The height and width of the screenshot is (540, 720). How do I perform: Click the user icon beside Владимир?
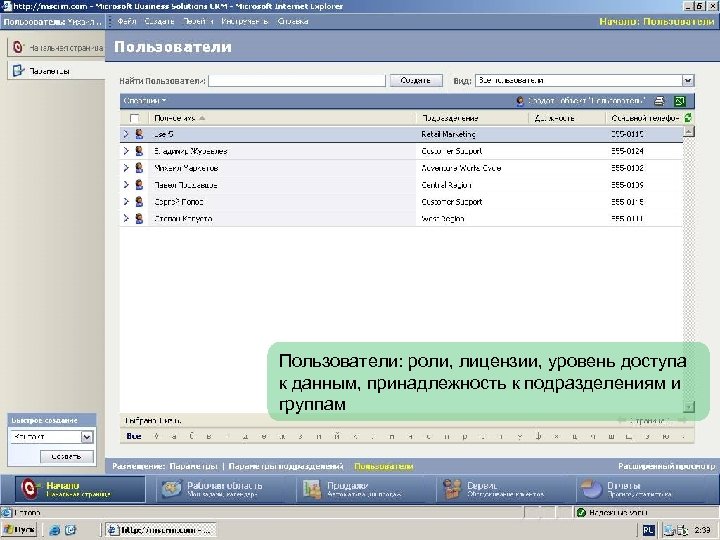coord(139,151)
